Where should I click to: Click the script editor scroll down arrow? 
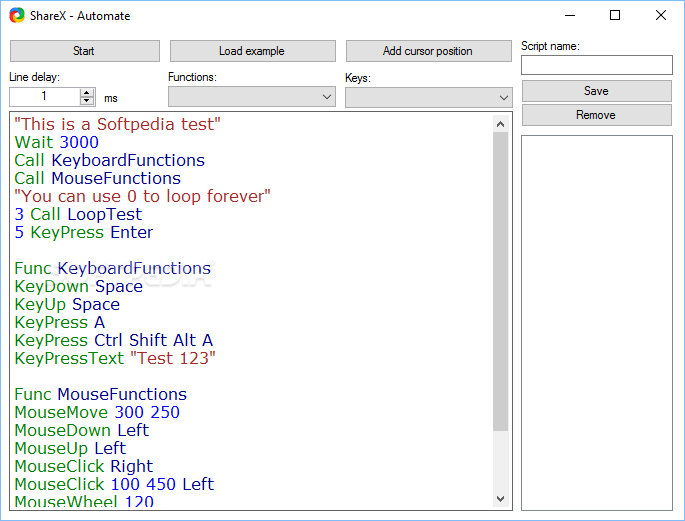point(501,498)
